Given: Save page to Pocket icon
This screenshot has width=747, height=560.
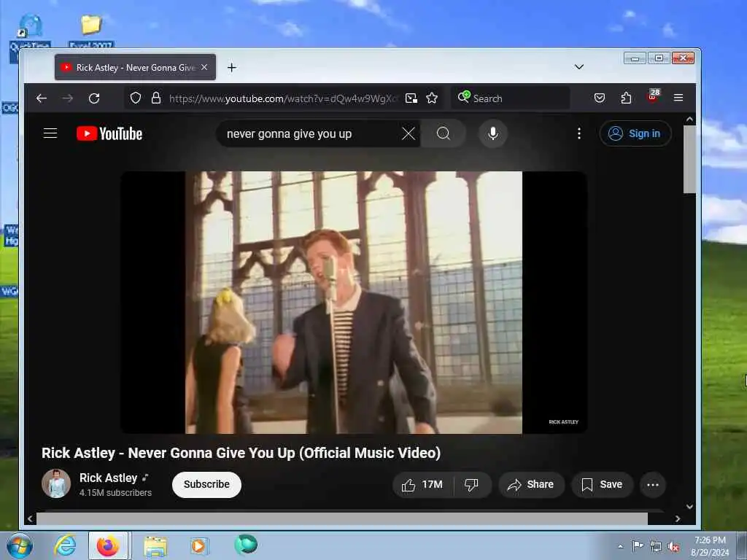Looking at the screenshot, I should pyautogui.click(x=600, y=98).
